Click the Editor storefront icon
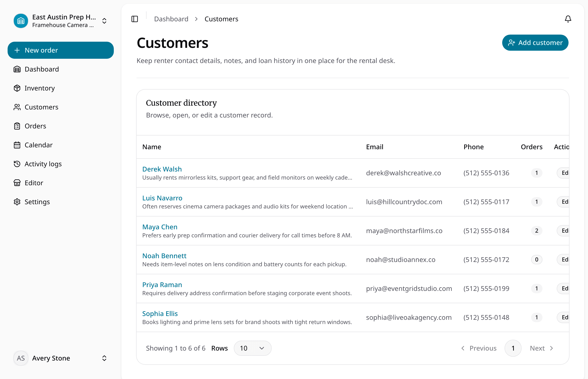Viewport: 588px width, 379px height. point(17,183)
